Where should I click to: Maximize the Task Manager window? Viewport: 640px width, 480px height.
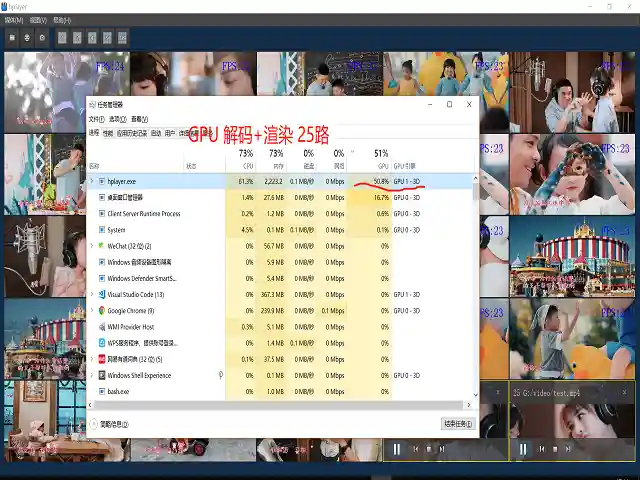pyautogui.click(x=449, y=104)
